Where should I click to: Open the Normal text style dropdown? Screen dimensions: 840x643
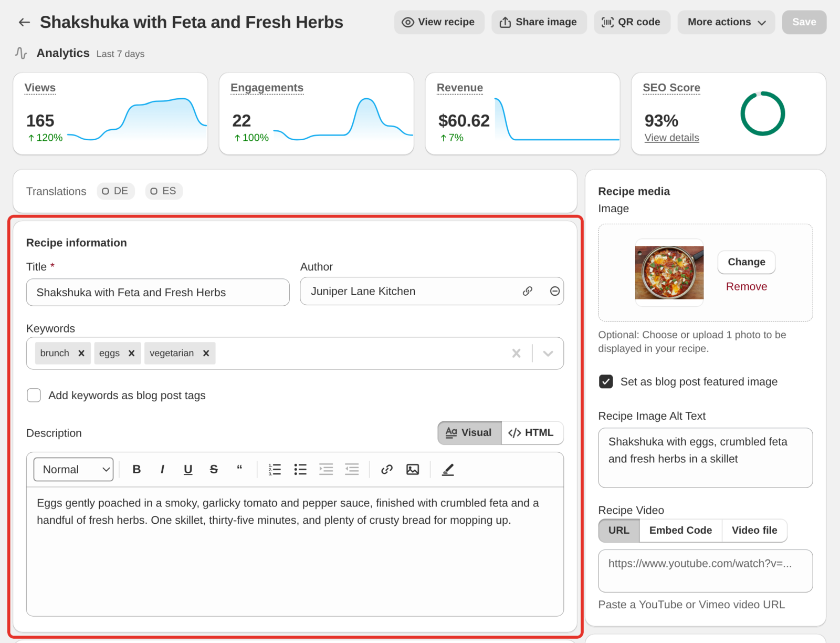(x=73, y=470)
